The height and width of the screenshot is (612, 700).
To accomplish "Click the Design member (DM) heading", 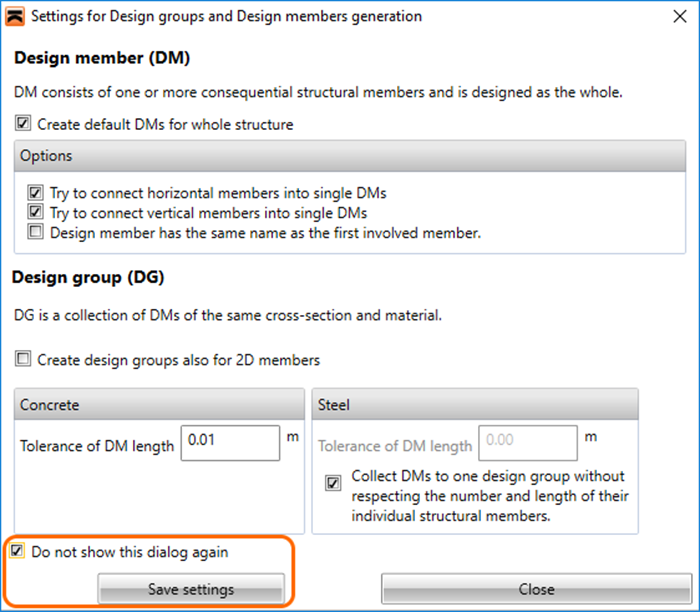I will pos(102,58).
